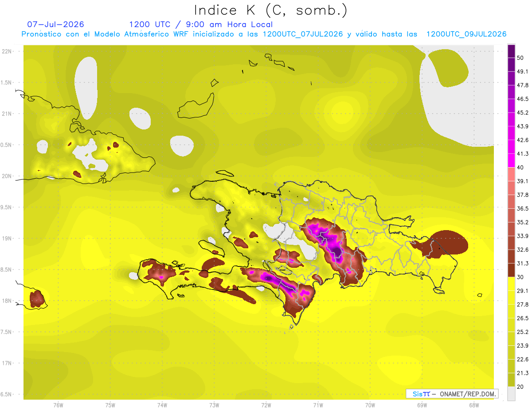Click the legend value "33.9"
The height and width of the screenshot is (411, 532).
[523, 236]
